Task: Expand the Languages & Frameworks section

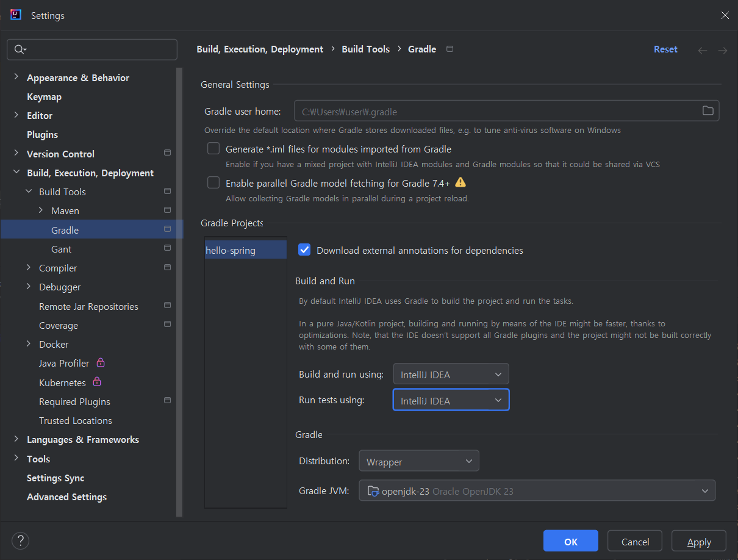Action: (16, 439)
